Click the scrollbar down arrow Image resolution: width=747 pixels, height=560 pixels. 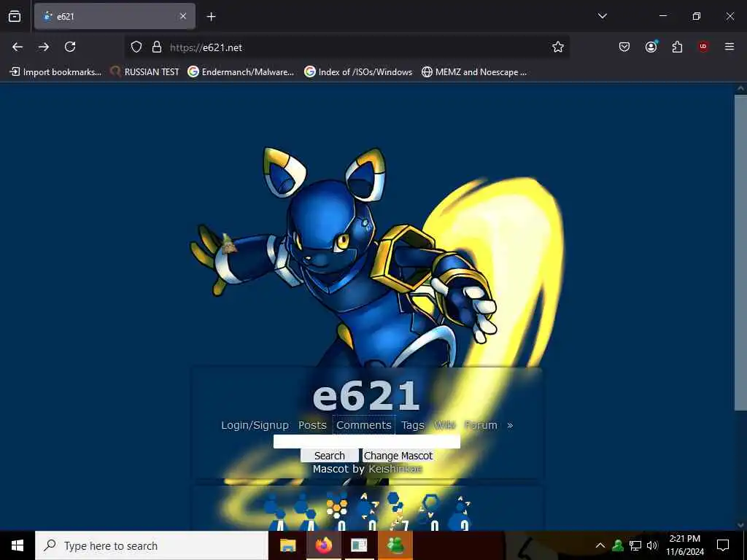pos(740,525)
